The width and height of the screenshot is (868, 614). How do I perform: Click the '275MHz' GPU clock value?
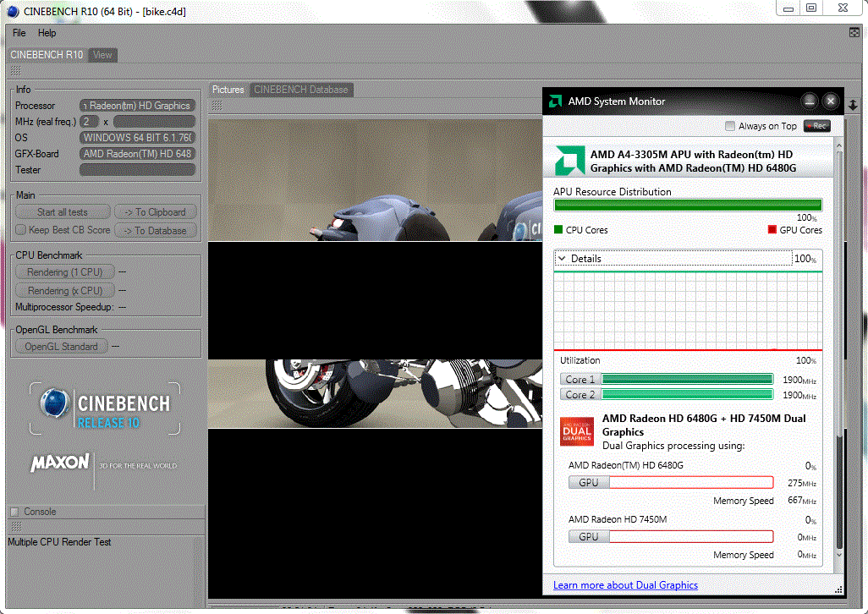[x=802, y=483]
